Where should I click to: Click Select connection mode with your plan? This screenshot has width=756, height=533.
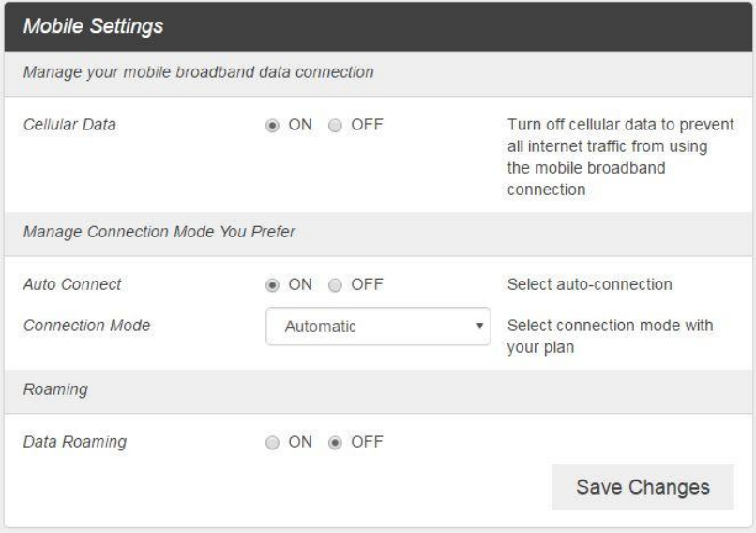pyautogui.click(x=610, y=336)
